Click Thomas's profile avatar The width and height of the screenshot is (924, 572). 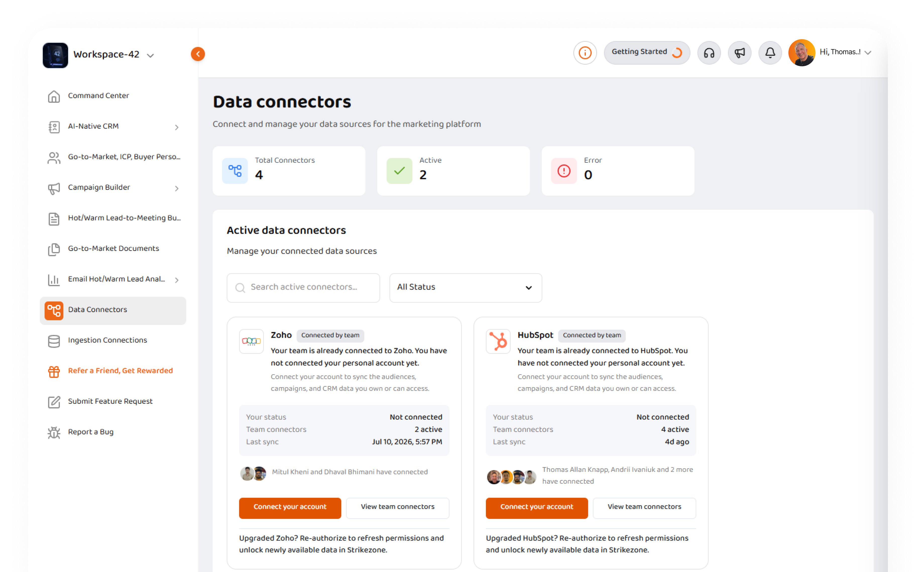coord(801,52)
